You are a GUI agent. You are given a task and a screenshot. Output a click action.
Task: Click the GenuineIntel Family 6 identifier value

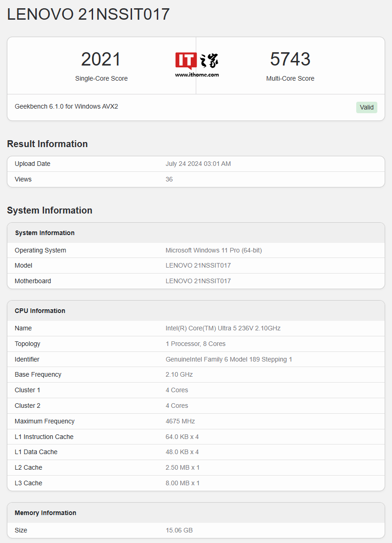tap(229, 359)
